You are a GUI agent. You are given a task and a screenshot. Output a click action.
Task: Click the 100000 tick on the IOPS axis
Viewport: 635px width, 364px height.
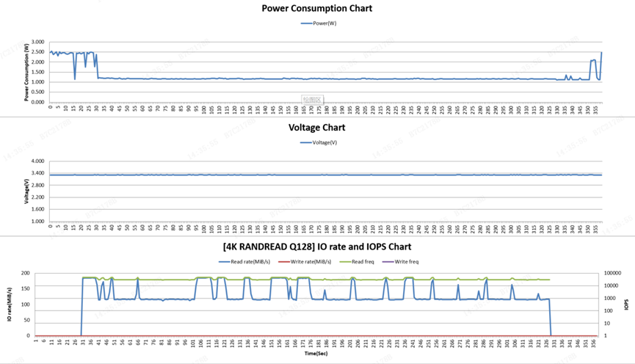[613, 273]
